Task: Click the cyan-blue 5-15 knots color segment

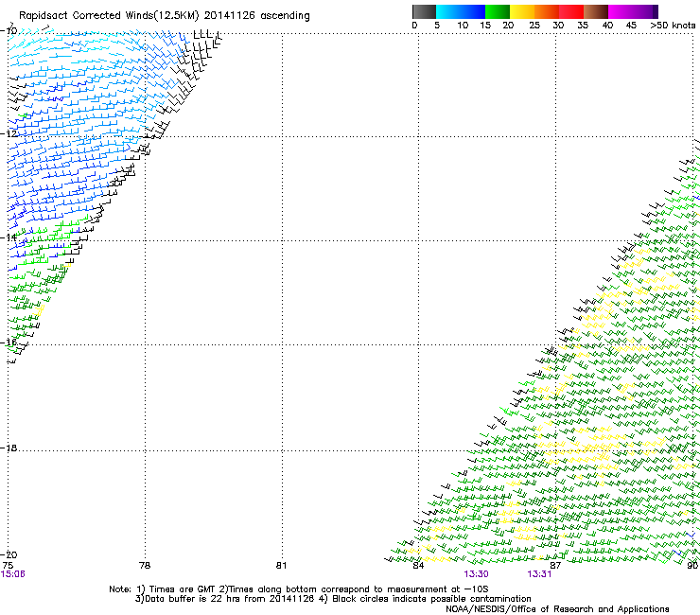Action: (x=461, y=11)
